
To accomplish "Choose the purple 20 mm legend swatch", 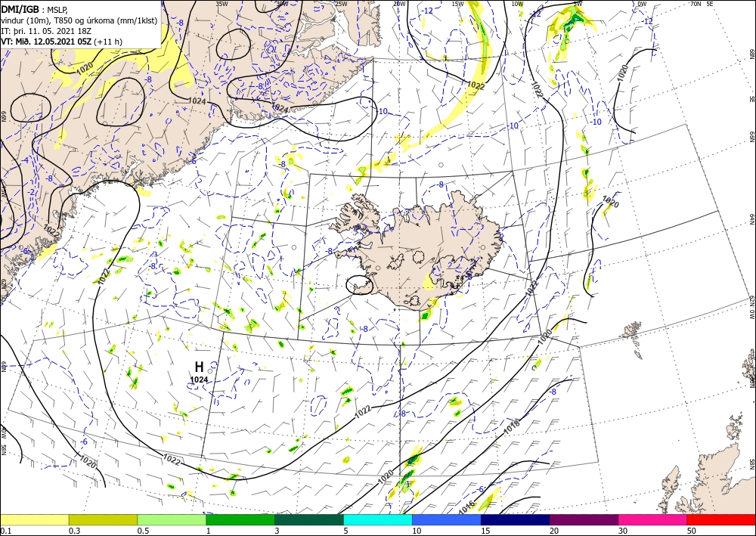I will pos(584,519).
